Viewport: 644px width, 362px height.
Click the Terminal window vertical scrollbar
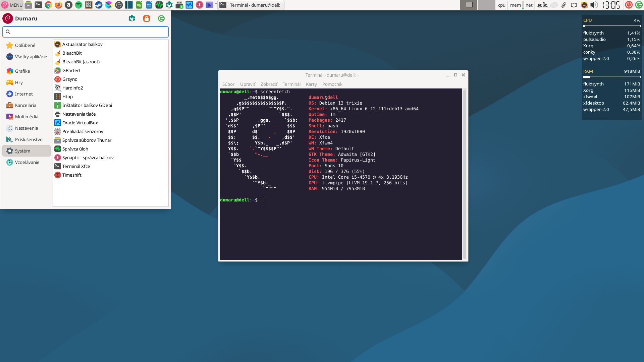pos(465,174)
